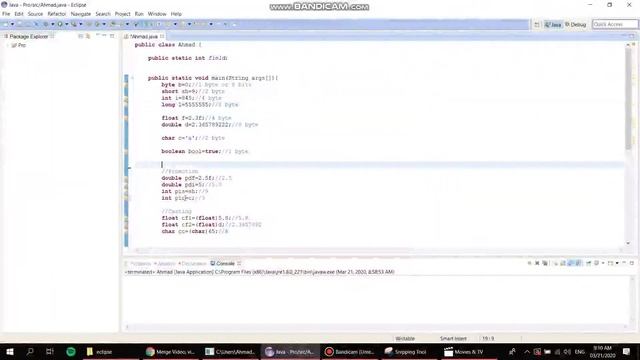Open the New wizard dropdown arrow
The height and width of the screenshot is (360, 640).
(x=12, y=24)
